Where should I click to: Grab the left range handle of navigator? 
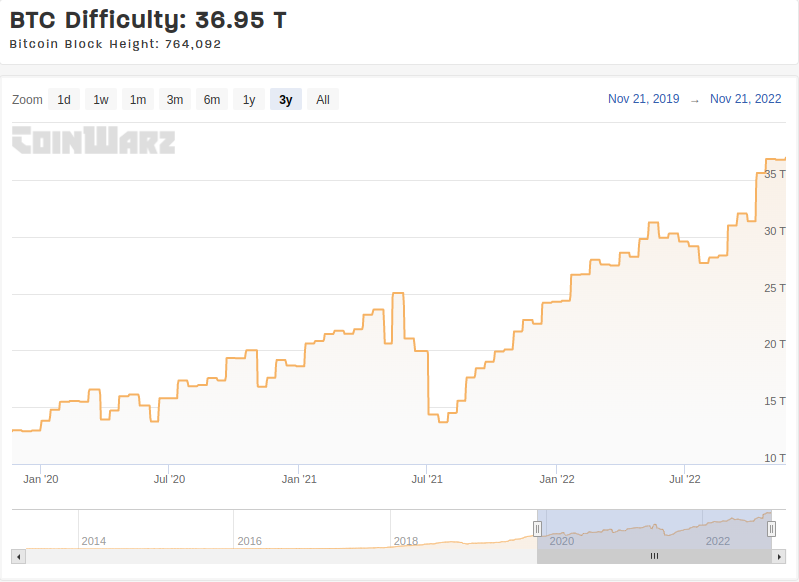pos(537,529)
